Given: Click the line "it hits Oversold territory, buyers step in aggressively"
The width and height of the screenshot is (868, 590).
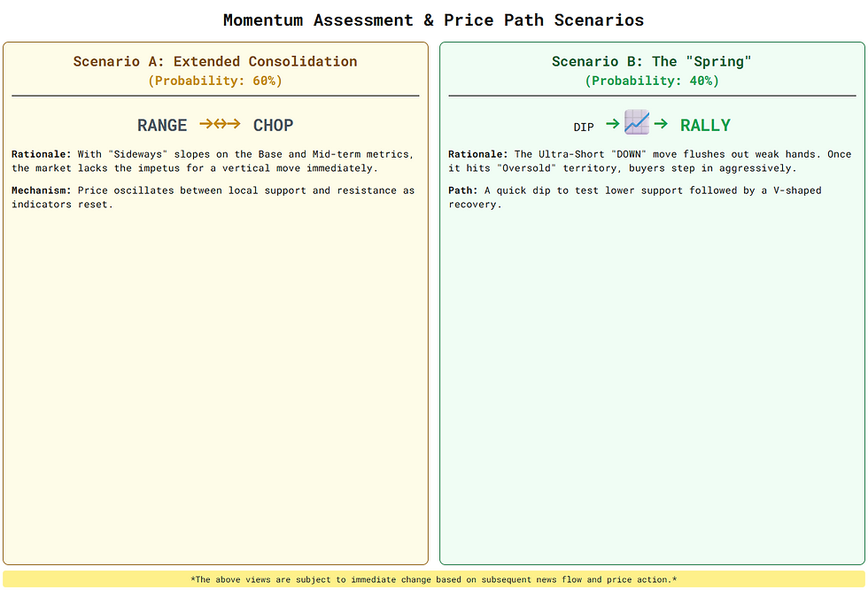Looking at the screenshot, I should pos(623,167).
